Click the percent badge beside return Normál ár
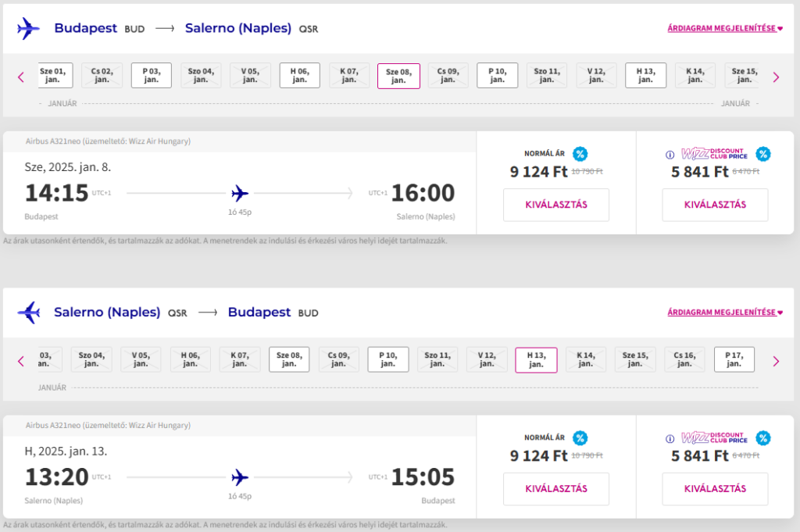This screenshot has height=532, width=800. [x=580, y=437]
